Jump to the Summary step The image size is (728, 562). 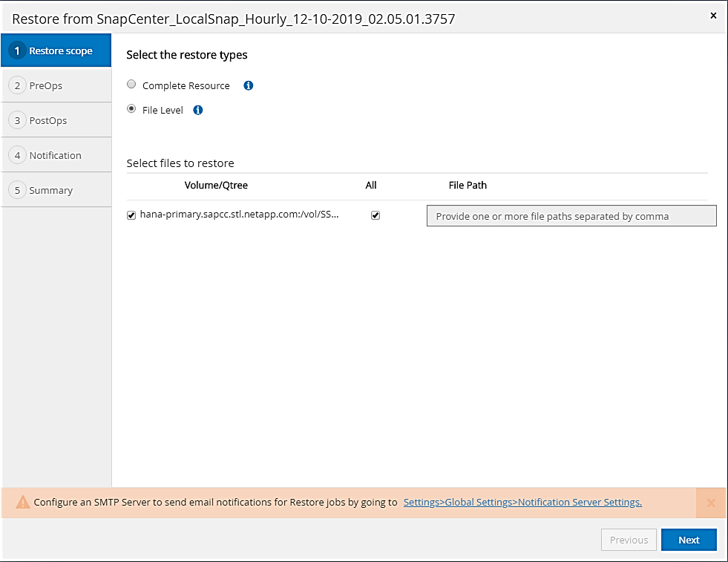point(50,190)
